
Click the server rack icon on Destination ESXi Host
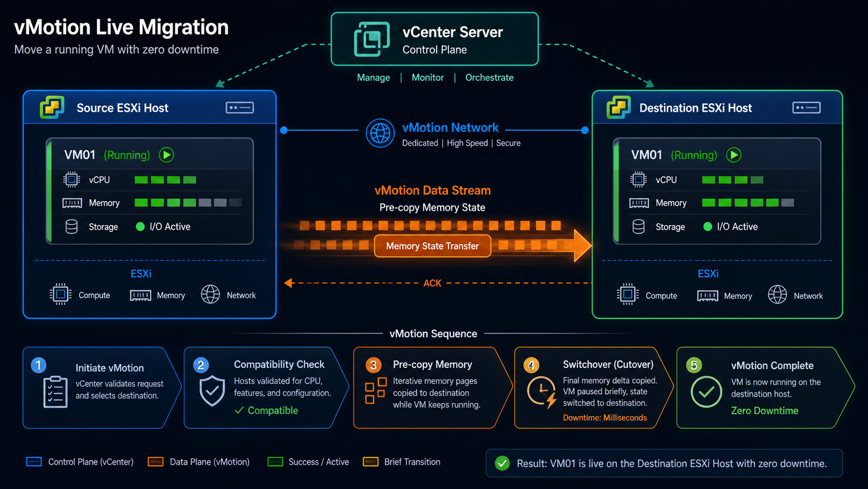click(x=806, y=108)
